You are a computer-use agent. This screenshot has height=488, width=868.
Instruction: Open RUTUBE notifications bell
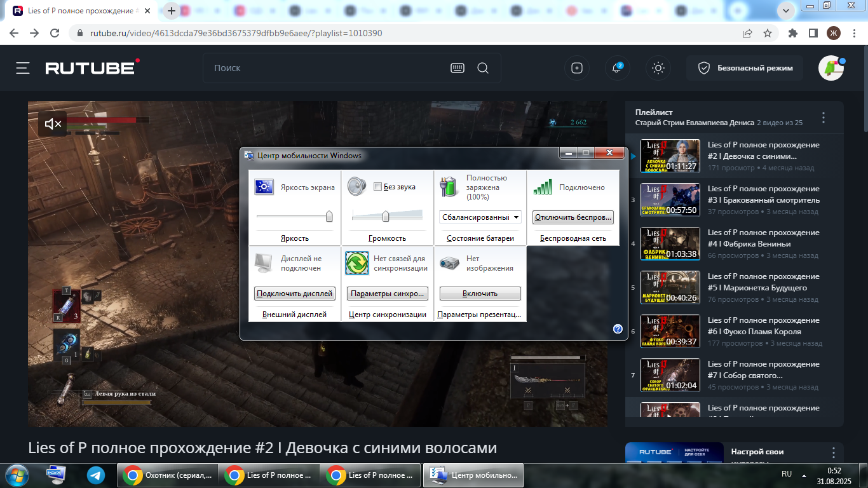pos(616,68)
